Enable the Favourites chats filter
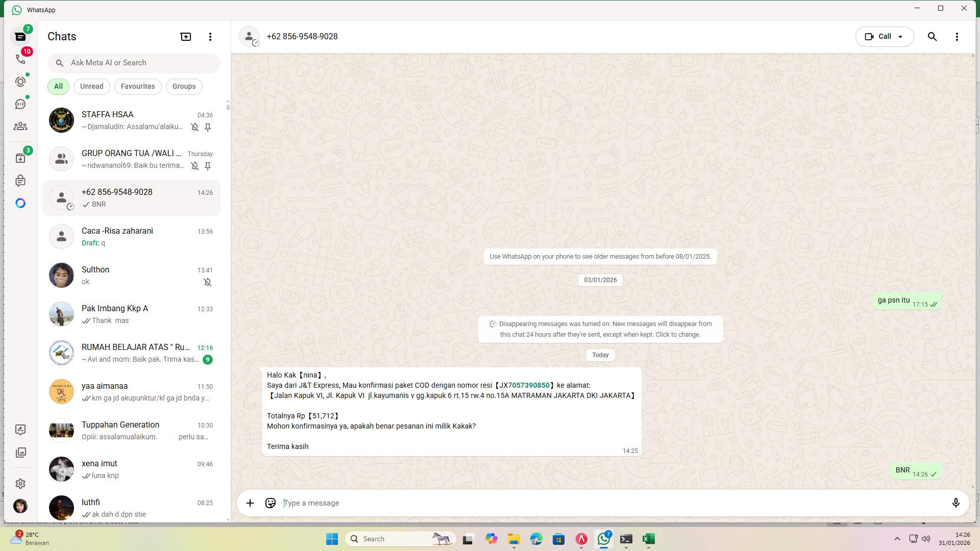 pos(138,86)
